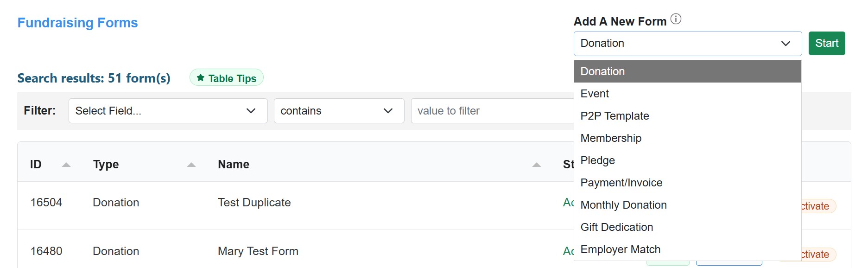Image resolution: width=868 pixels, height=268 pixels.
Task: Pick the Gift Dedication option
Action: coord(616,227)
